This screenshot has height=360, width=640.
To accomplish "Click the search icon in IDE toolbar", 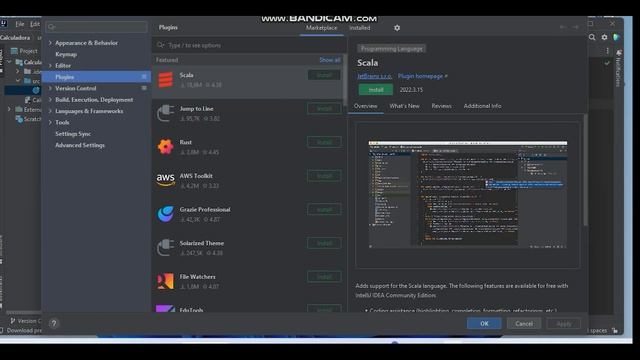I will 592,37.
